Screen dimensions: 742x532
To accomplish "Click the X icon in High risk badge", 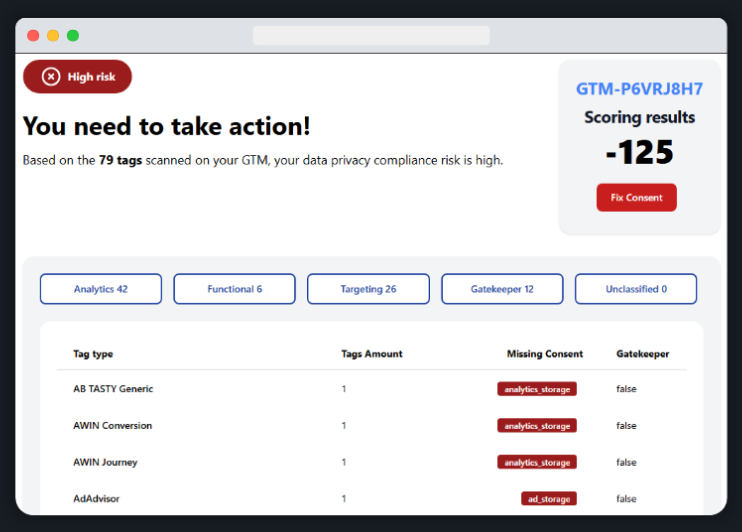I will click(50, 77).
